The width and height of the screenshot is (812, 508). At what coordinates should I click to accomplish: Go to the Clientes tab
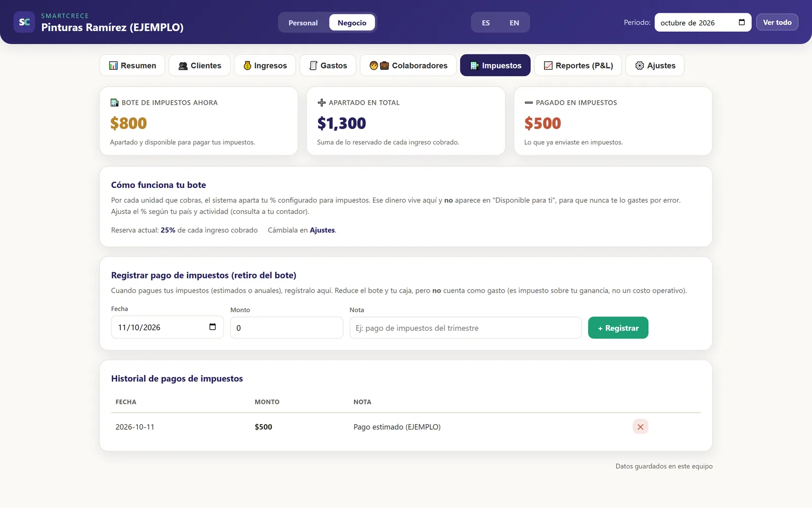(199, 66)
